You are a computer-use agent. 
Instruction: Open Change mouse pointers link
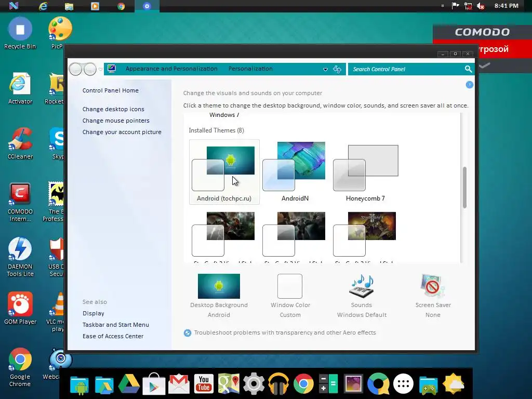coord(116,121)
